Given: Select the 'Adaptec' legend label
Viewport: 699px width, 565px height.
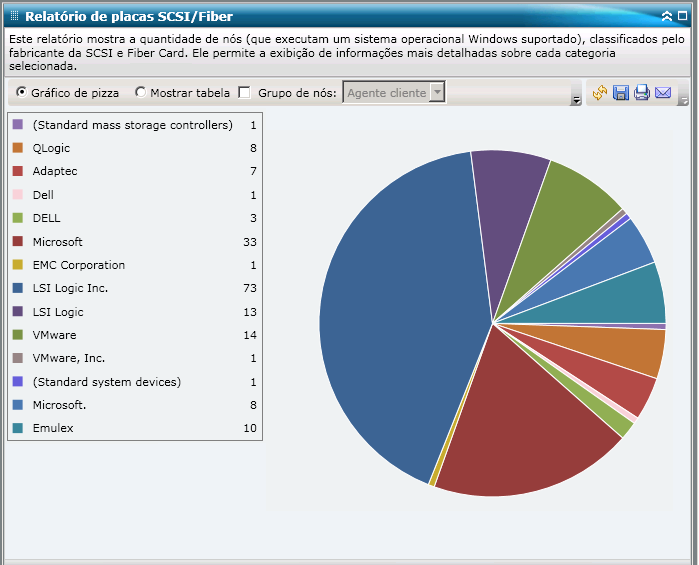Looking at the screenshot, I should [x=55, y=171].
